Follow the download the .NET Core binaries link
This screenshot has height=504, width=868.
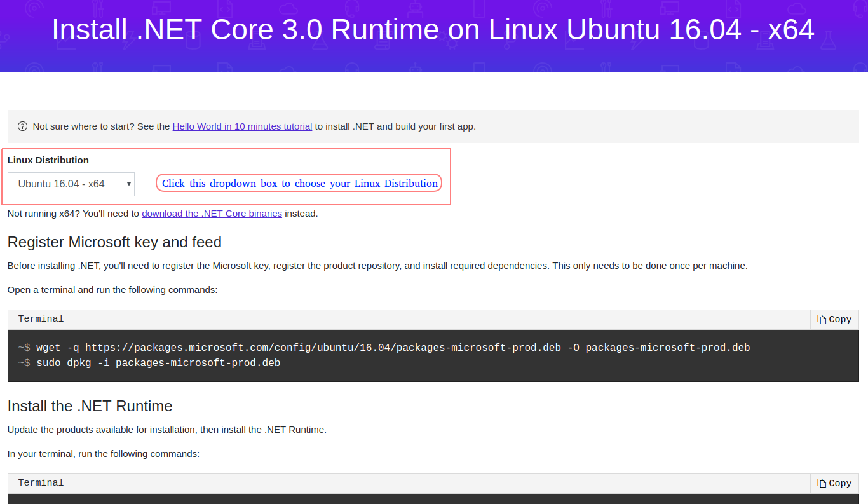[212, 213]
